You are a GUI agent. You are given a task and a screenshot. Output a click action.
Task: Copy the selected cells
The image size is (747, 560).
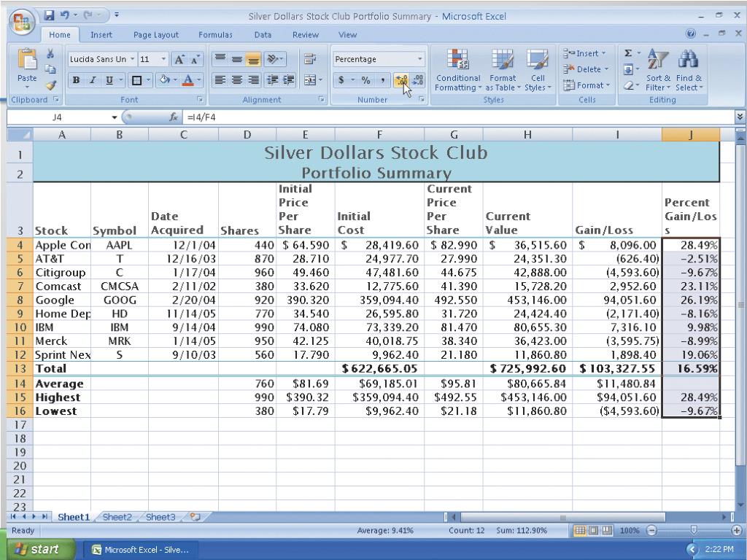coord(50,69)
